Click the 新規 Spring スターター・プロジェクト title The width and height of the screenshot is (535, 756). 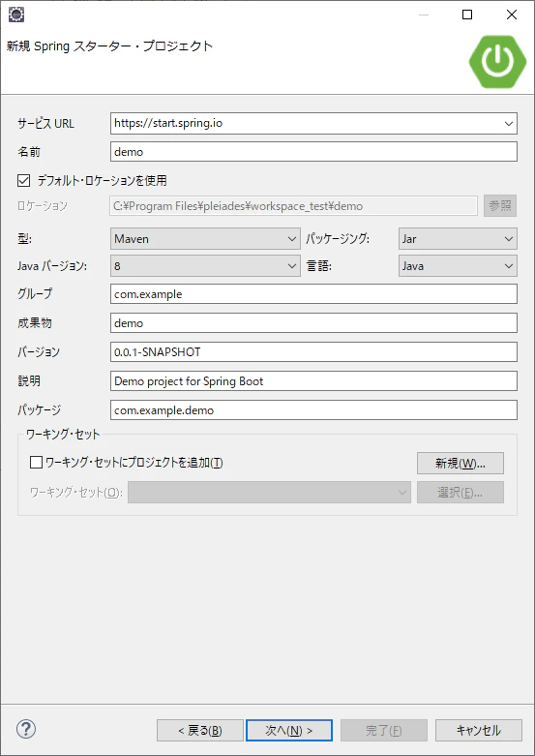[109, 46]
